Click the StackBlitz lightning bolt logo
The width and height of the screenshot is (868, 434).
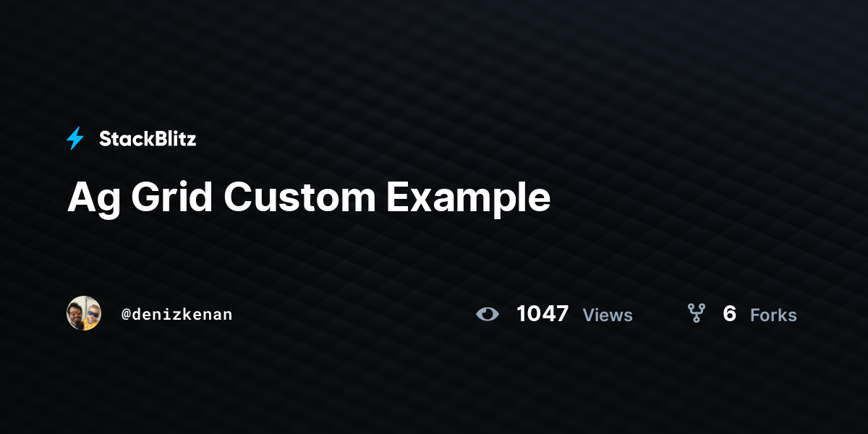coord(75,138)
